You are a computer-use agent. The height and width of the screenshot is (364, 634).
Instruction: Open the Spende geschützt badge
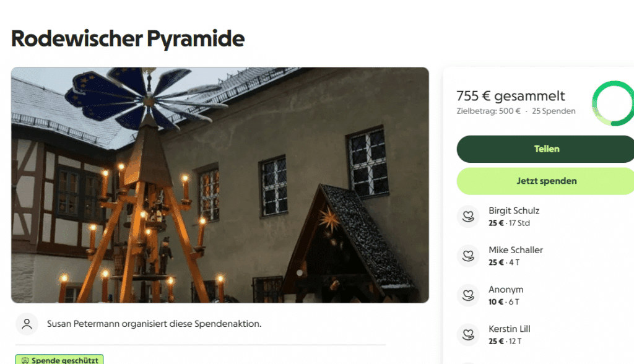[x=59, y=360]
